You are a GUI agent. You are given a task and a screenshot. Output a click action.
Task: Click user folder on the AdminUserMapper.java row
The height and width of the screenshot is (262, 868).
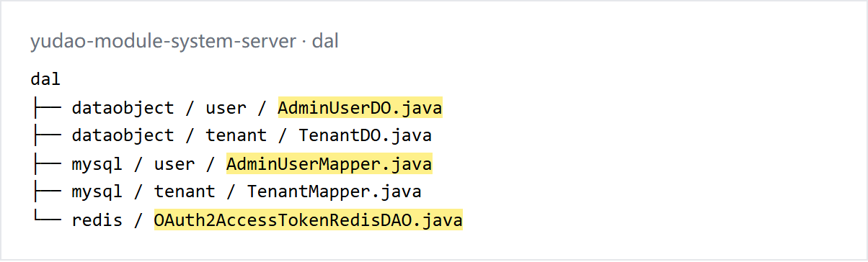pyautogui.click(x=174, y=164)
